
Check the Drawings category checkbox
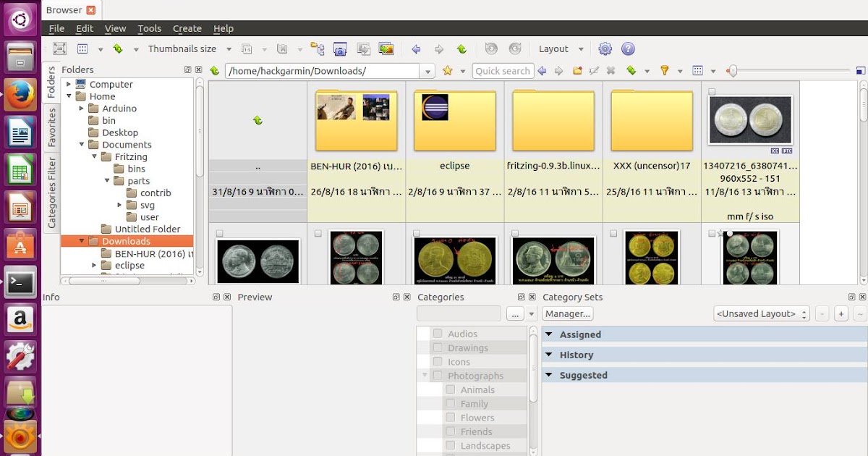[438, 347]
